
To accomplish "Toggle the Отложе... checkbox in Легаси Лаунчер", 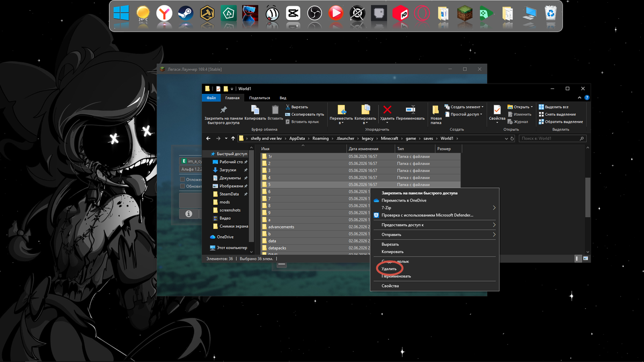I will click(183, 180).
